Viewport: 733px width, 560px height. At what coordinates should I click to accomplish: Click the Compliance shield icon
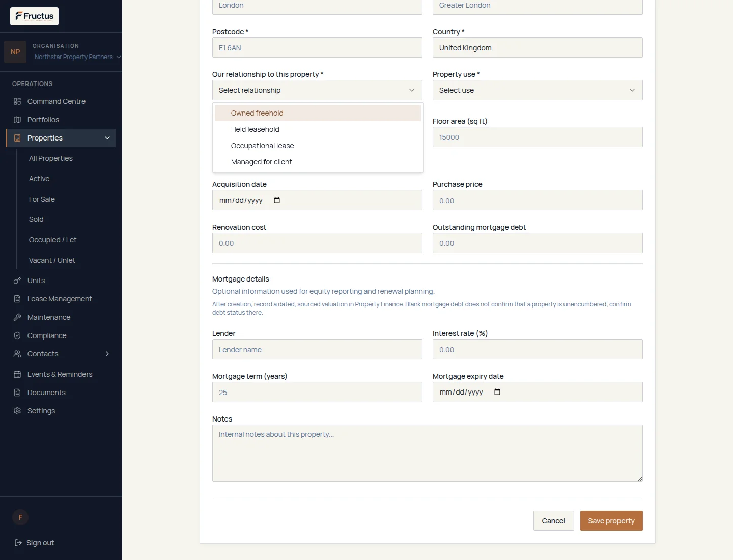17,335
